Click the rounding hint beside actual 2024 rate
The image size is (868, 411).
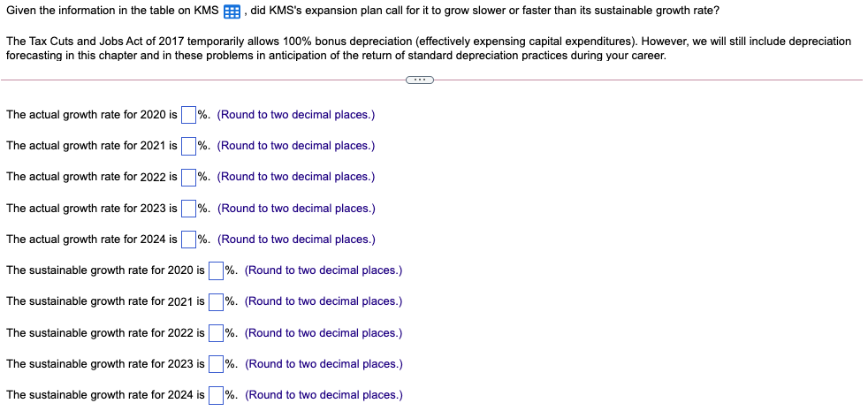[x=296, y=240]
